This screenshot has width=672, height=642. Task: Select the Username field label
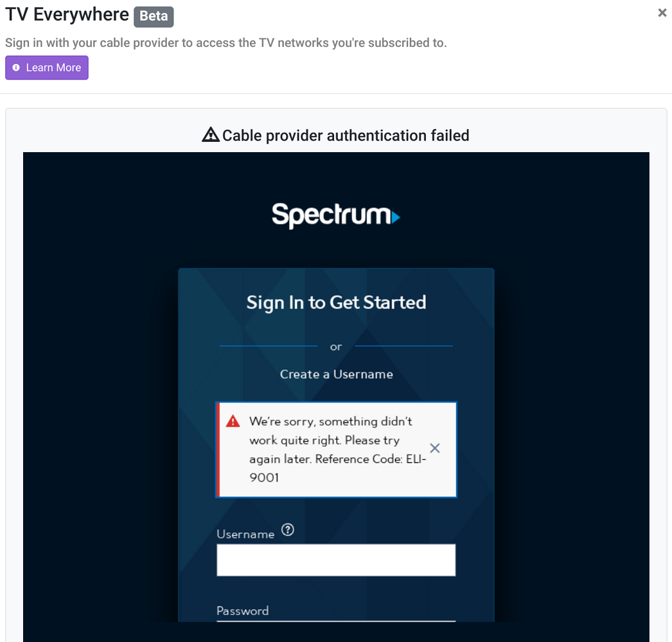coord(246,534)
